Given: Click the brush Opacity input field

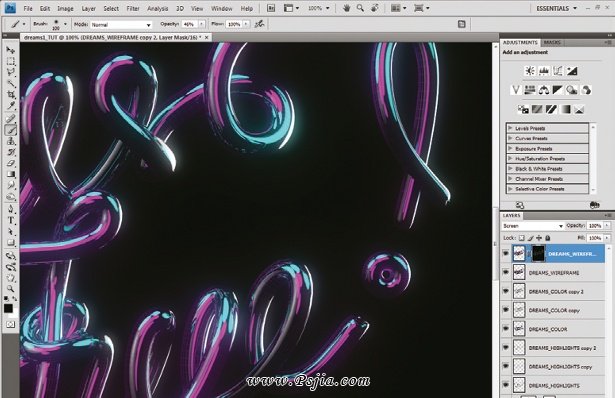Looking at the screenshot, I should 189,24.
